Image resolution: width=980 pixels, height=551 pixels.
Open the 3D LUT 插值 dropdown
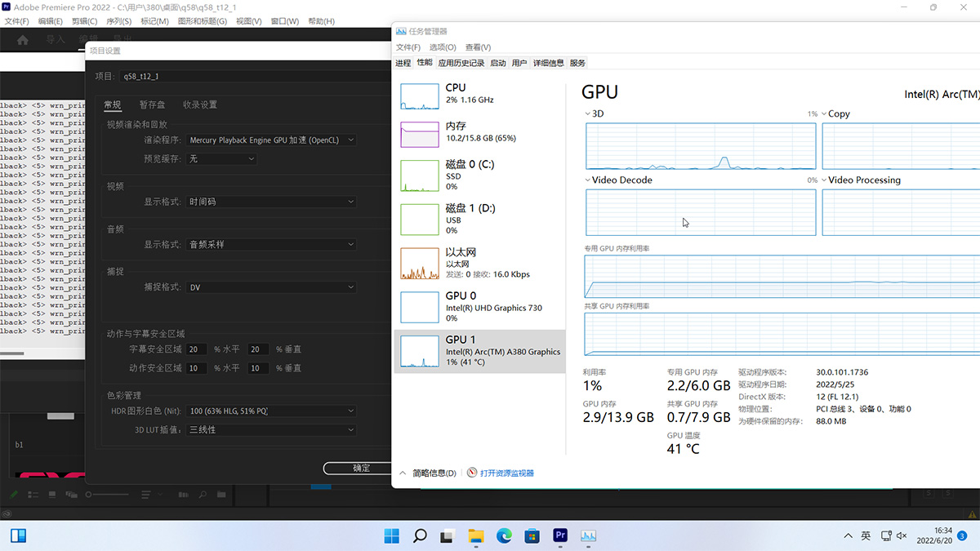click(272, 429)
